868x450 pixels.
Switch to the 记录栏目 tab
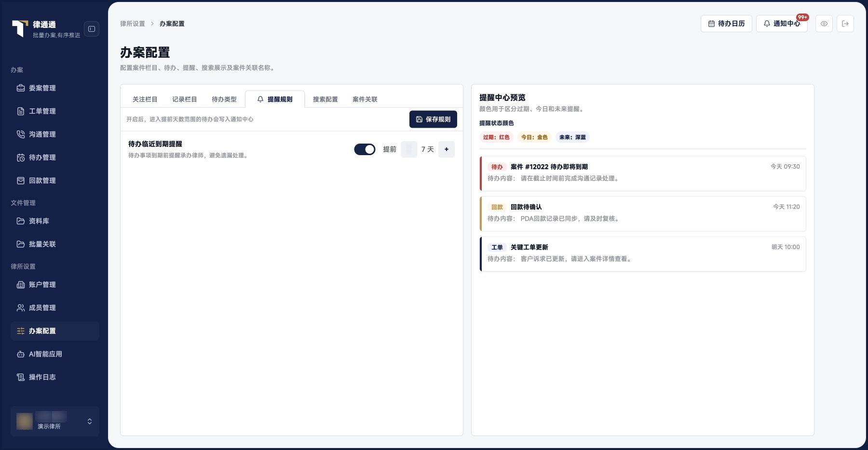(185, 99)
